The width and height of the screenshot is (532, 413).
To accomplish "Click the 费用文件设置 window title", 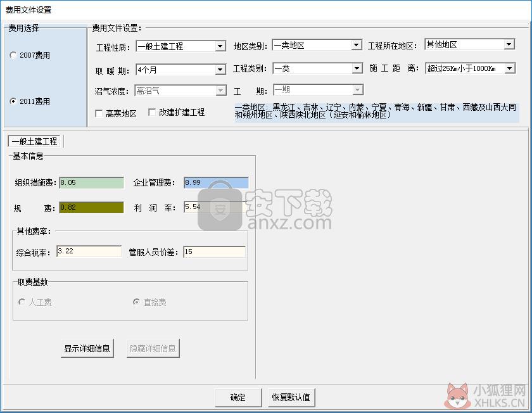I will coord(28,10).
